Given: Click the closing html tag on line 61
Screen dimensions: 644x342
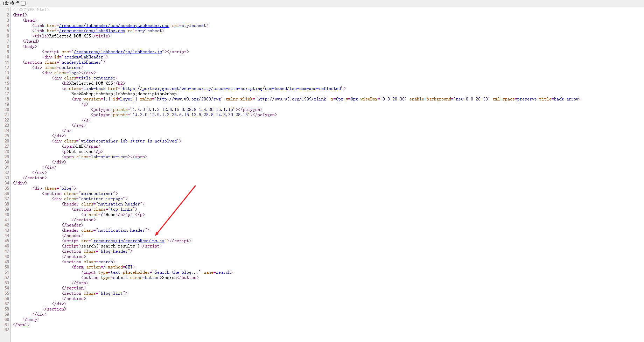Looking at the screenshot, I should click(21, 324).
